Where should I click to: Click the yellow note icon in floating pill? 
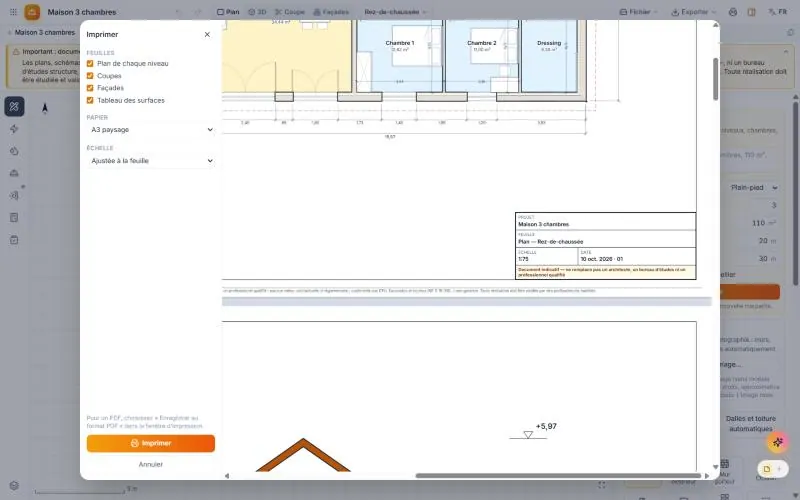[x=767, y=469]
